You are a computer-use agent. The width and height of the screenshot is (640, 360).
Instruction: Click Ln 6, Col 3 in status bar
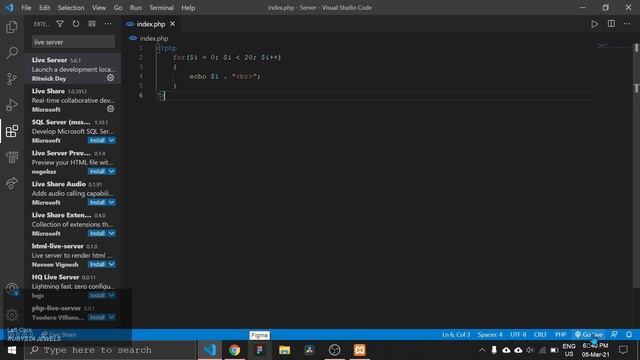tap(456, 334)
